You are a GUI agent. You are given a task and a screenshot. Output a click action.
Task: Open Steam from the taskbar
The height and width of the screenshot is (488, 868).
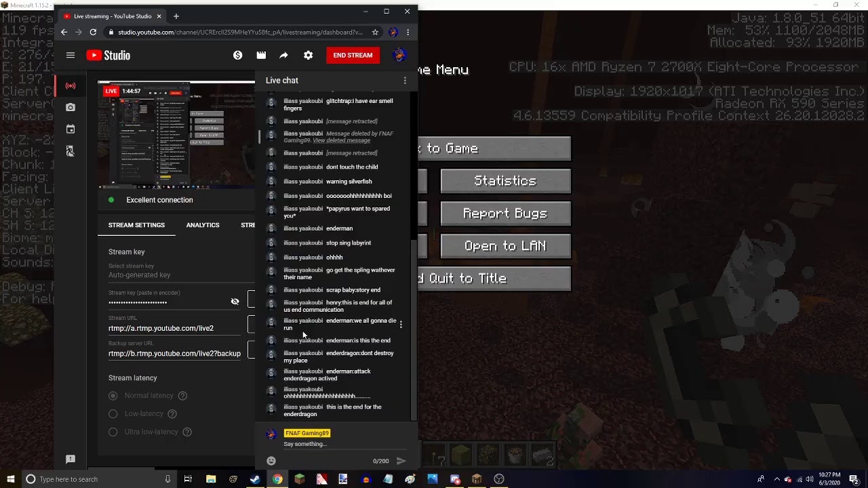[x=255, y=479]
